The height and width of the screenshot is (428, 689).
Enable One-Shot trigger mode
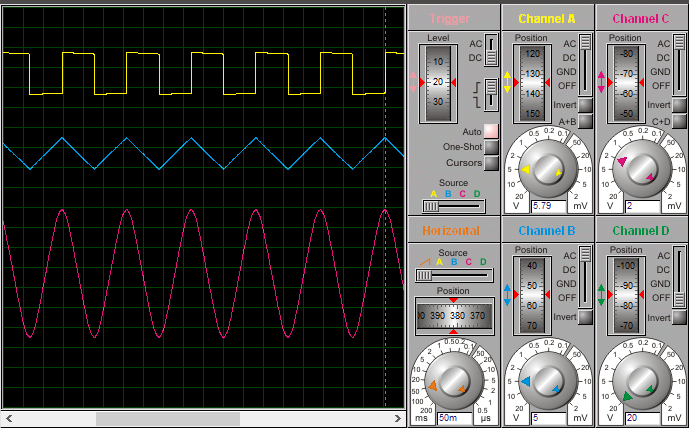coord(491,147)
